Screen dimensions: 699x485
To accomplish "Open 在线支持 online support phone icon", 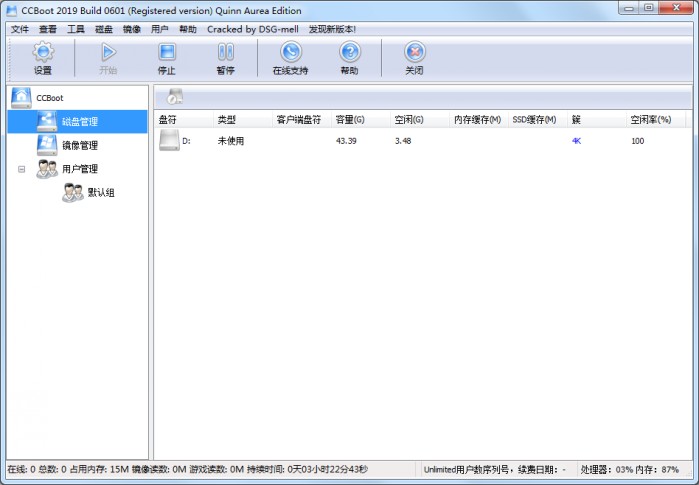I will [291, 52].
